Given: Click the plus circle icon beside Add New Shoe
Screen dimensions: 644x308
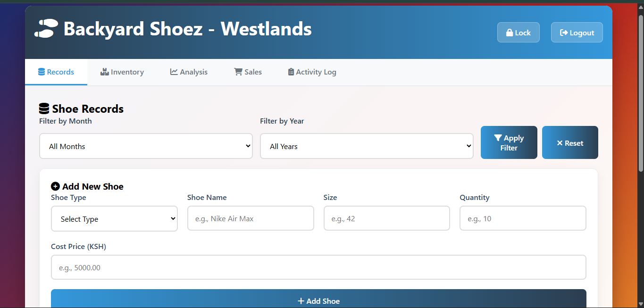Looking at the screenshot, I should click(x=55, y=186).
